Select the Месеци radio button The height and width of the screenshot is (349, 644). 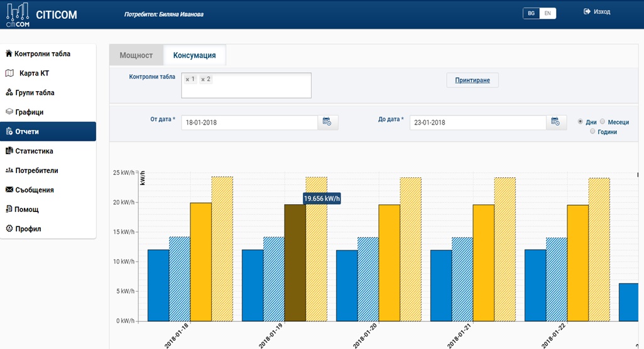click(603, 122)
